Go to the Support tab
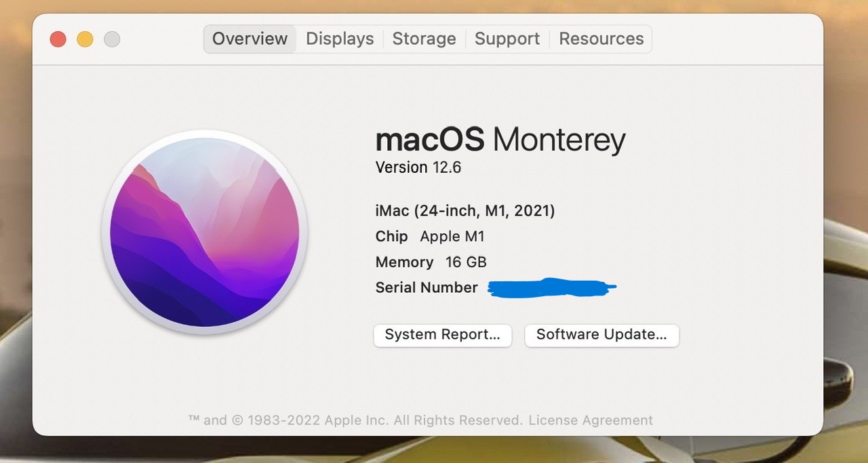868x463 pixels. (x=507, y=39)
